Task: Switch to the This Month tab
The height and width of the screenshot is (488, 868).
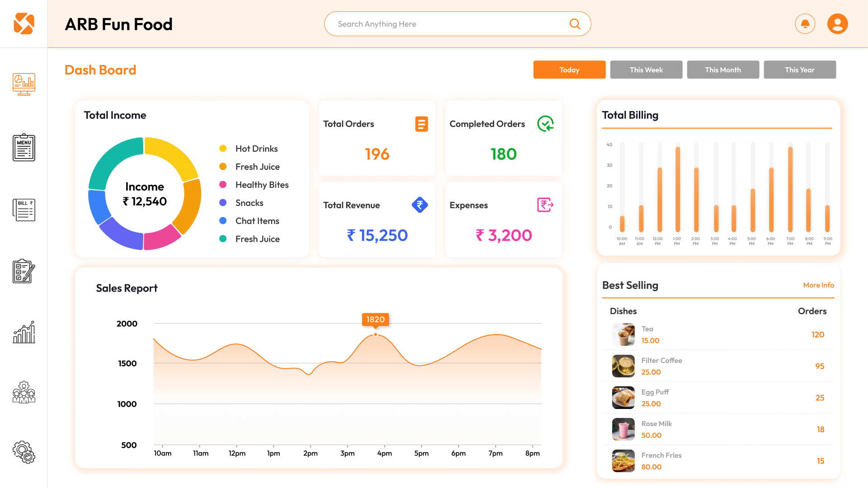Action: 723,70
